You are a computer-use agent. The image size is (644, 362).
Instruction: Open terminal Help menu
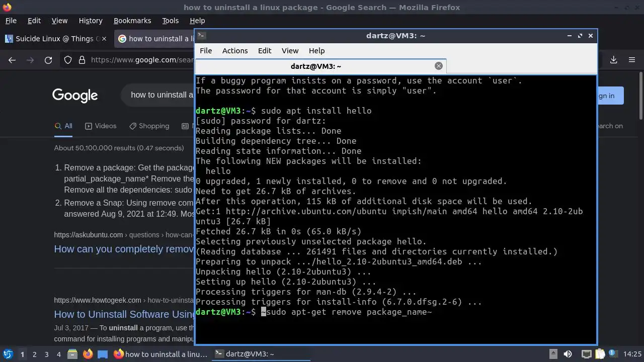click(x=316, y=50)
